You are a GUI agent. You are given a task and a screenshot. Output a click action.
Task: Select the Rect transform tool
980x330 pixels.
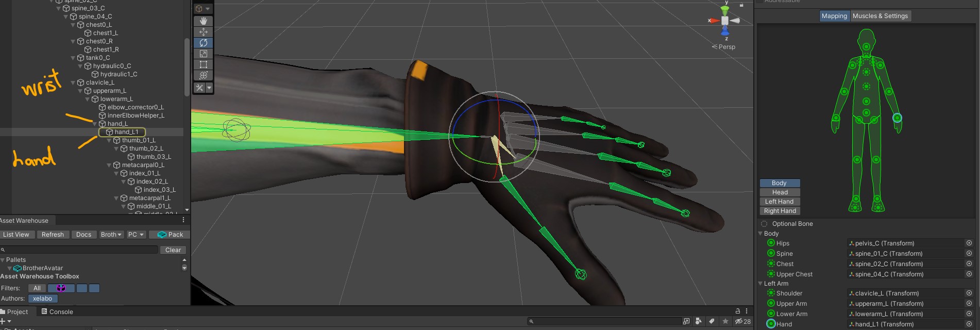(204, 64)
